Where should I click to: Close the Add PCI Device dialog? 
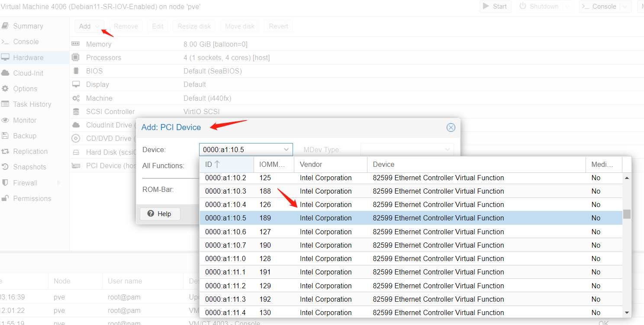(x=451, y=127)
